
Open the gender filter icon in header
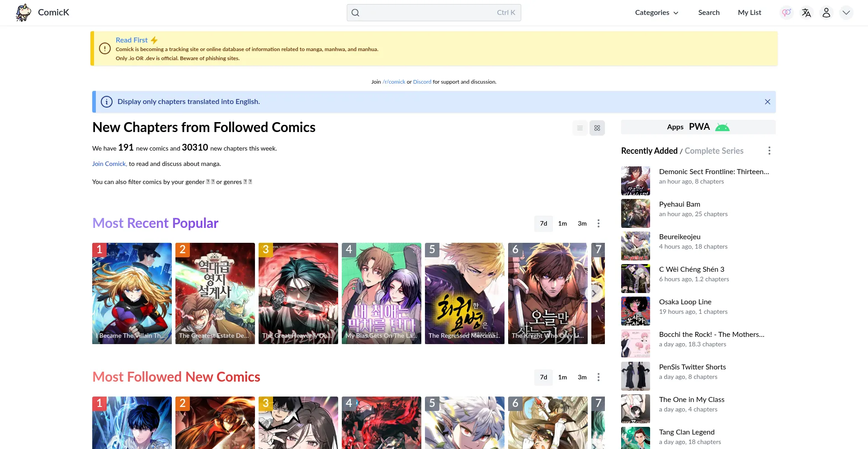point(787,13)
